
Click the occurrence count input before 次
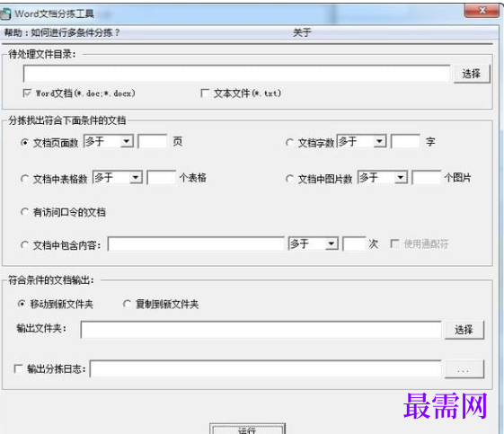point(354,244)
